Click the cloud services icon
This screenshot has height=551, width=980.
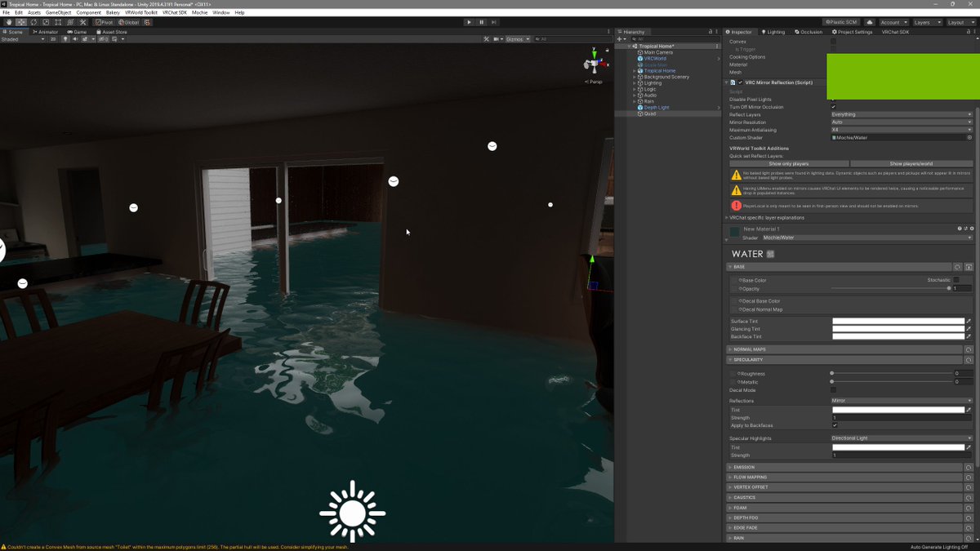click(870, 22)
